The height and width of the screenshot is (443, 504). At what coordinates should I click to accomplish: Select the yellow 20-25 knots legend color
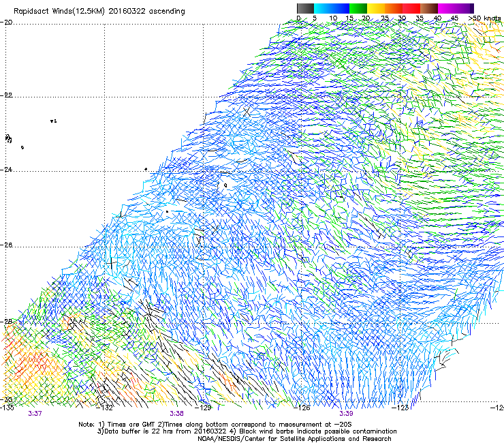coord(376,8)
